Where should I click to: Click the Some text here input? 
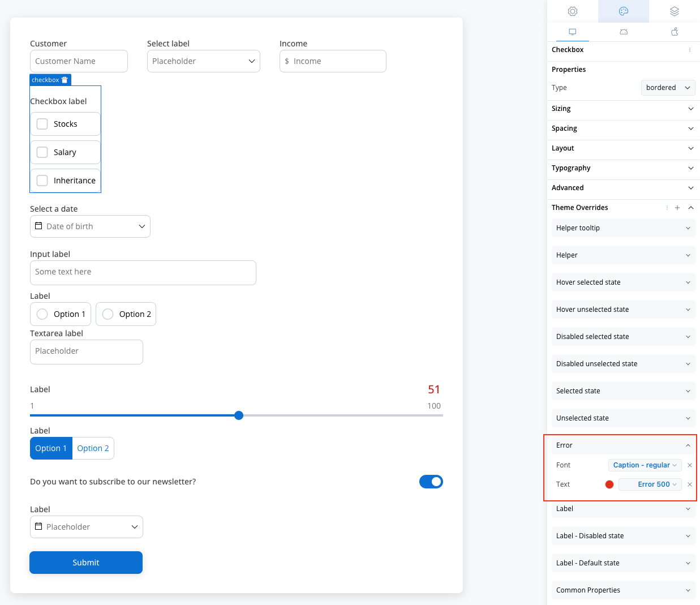[143, 273]
